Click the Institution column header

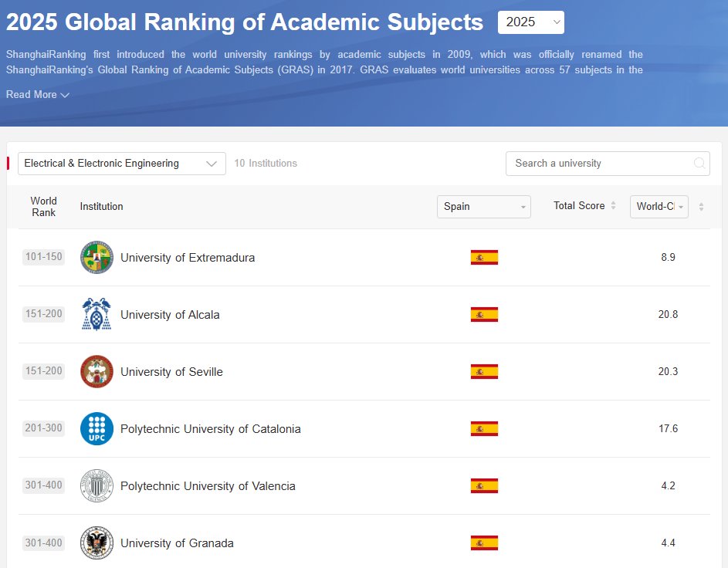tap(101, 207)
